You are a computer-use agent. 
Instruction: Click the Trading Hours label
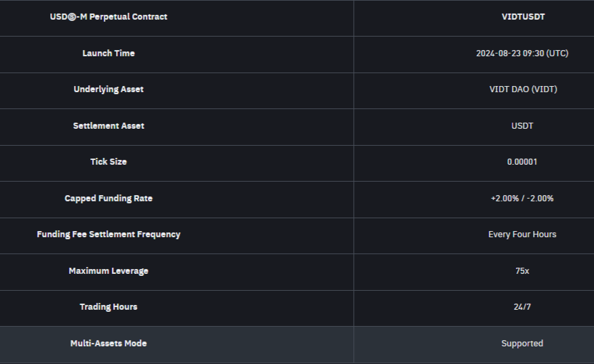[x=108, y=307]
